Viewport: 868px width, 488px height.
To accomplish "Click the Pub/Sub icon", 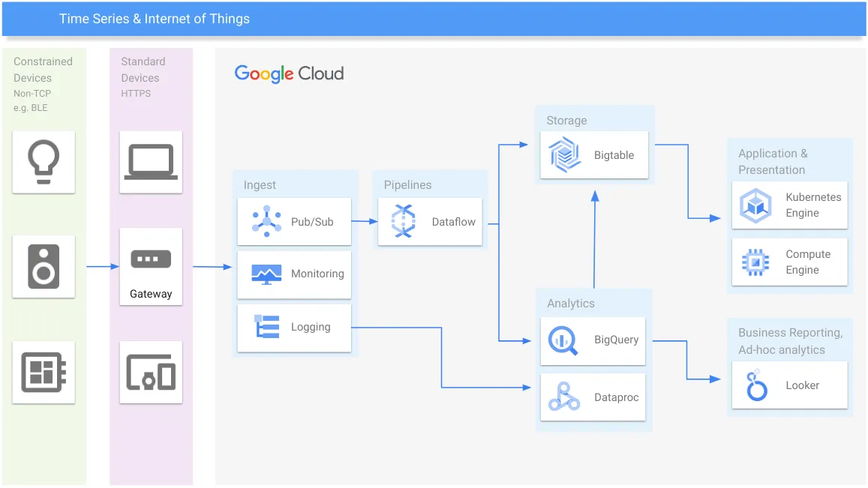I will coord(267,221).
